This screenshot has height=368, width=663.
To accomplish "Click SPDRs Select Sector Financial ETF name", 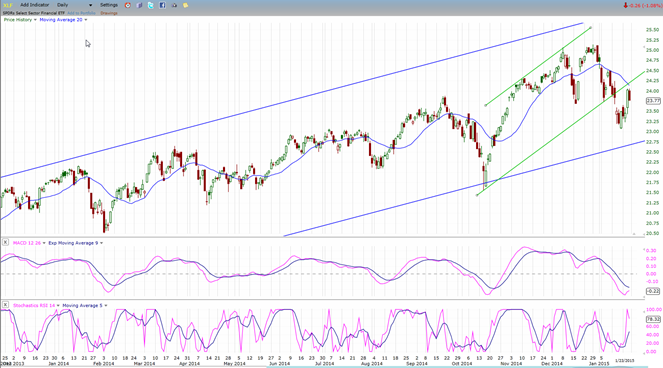I will (x=33, y=13).
